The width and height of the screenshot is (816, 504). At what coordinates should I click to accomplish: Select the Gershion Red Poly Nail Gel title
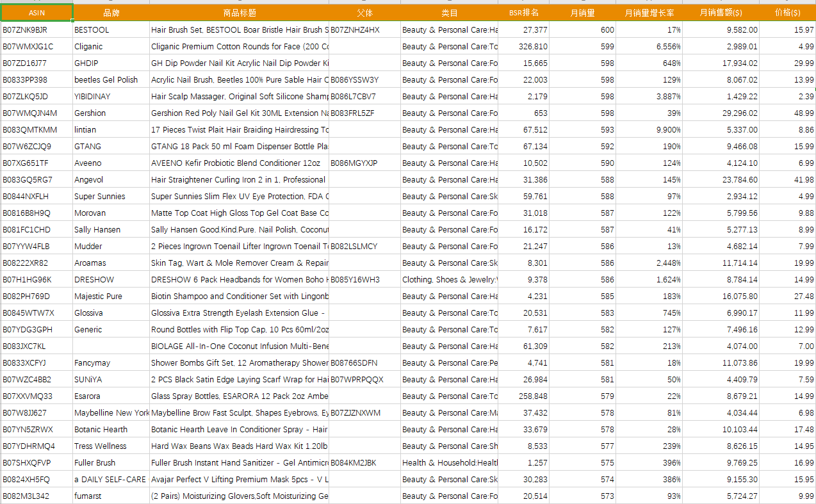pos(240,113)
